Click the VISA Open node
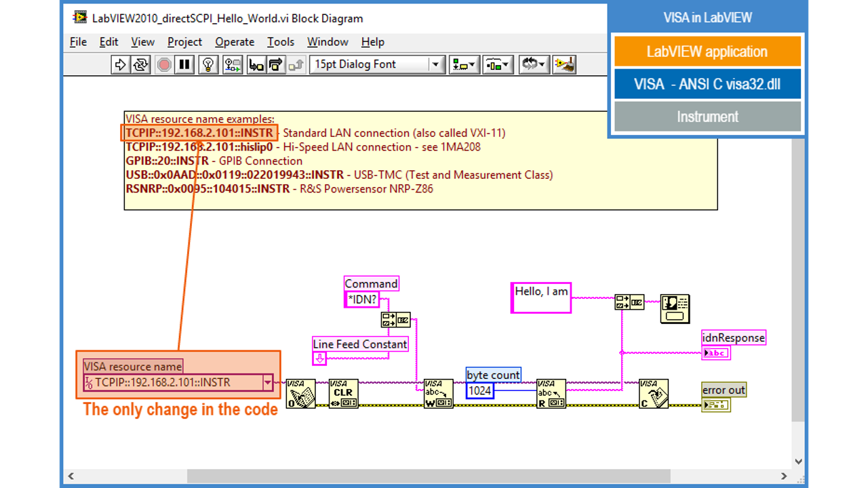The image size is (868, 488). coord(300,394)
